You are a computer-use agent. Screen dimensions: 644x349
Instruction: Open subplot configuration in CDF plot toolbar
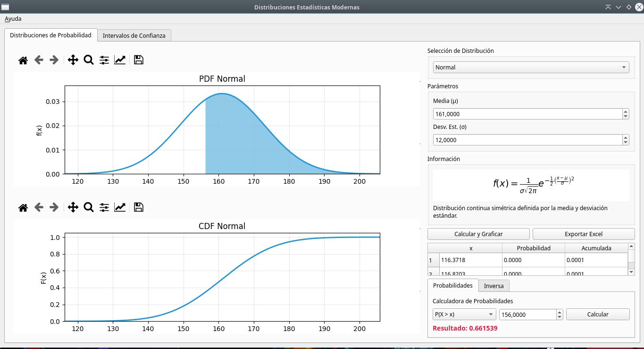(x=104, y=207)
